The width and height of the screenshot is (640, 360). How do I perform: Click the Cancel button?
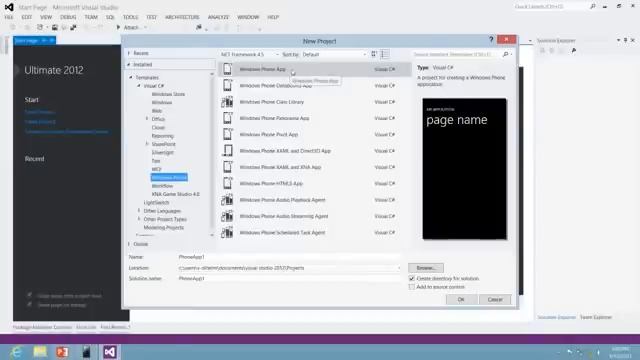(495, 300)
